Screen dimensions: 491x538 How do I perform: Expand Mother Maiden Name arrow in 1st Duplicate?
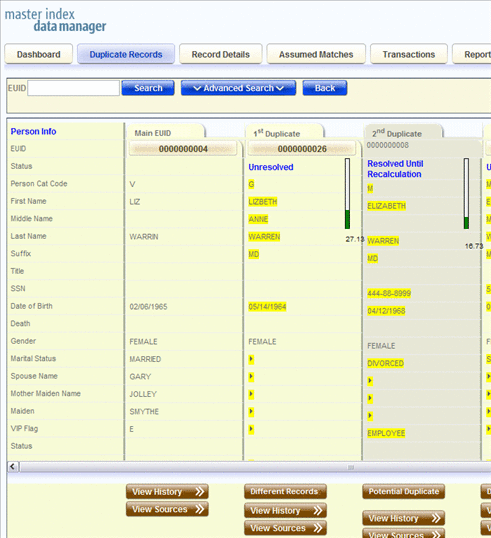(251, 394)
